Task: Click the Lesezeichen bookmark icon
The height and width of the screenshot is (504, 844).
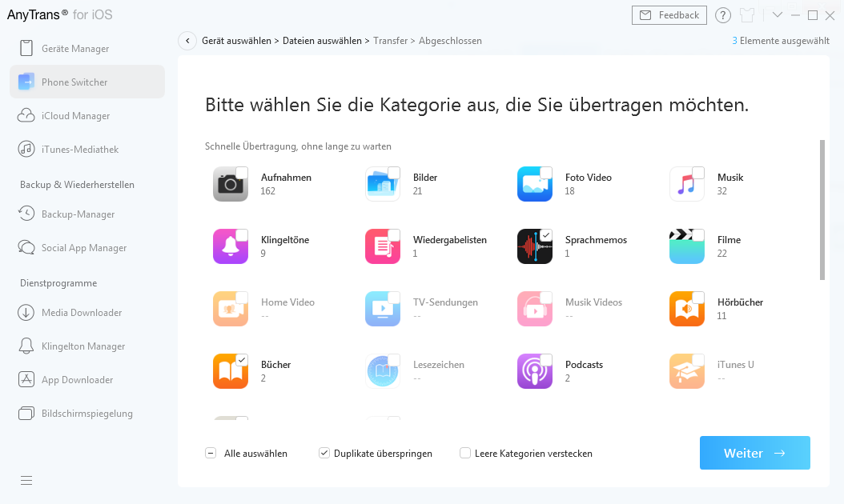Action: pyautogui.click(x=383, y=371)
